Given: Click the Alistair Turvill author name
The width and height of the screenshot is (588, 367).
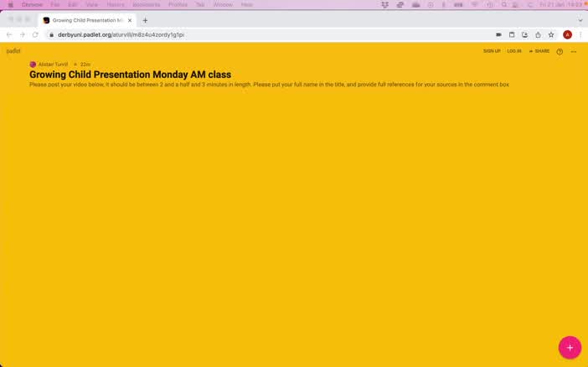Looking at the screenshot, I should (53, 65).
